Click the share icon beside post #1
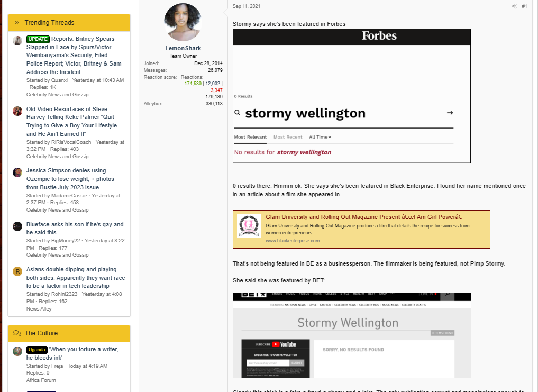 click(514, 6)
